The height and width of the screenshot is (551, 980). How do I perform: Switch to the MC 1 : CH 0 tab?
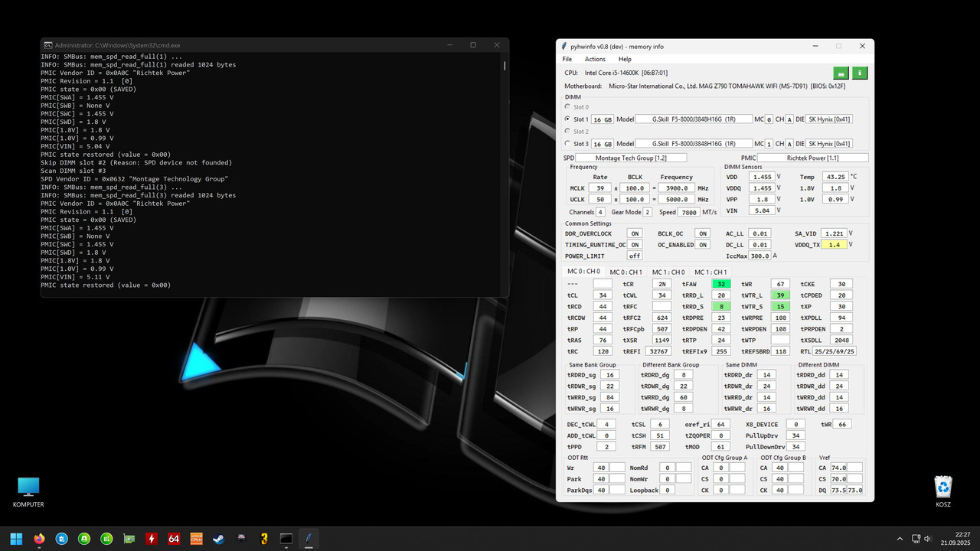pos(668,272)
